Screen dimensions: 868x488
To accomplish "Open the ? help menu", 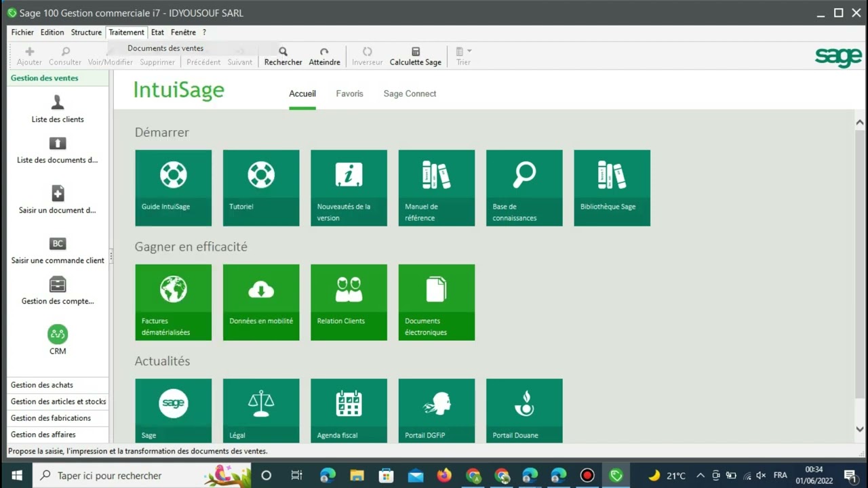I will (204, 32).
